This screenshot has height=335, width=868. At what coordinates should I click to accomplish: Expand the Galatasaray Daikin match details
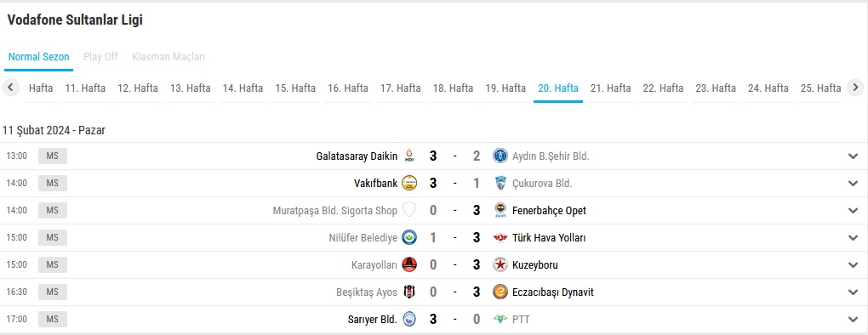(853, 156)
